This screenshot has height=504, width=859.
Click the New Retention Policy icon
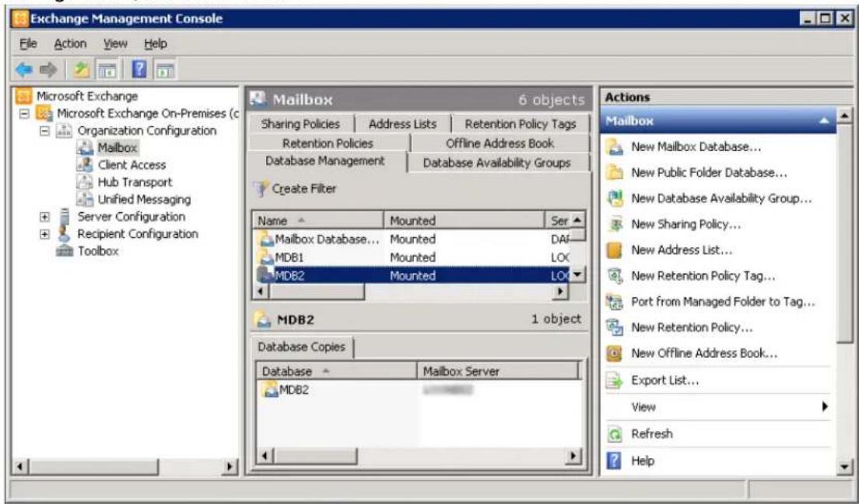[615, 327]
